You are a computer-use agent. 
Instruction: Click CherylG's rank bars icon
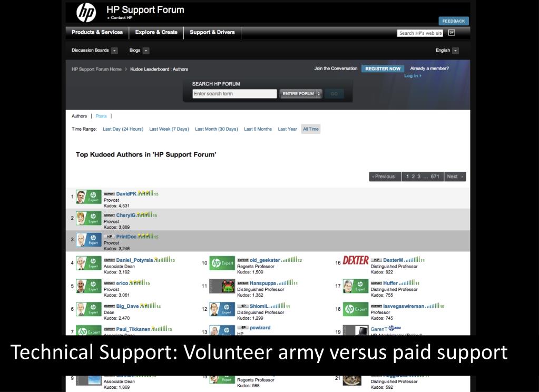144,214
